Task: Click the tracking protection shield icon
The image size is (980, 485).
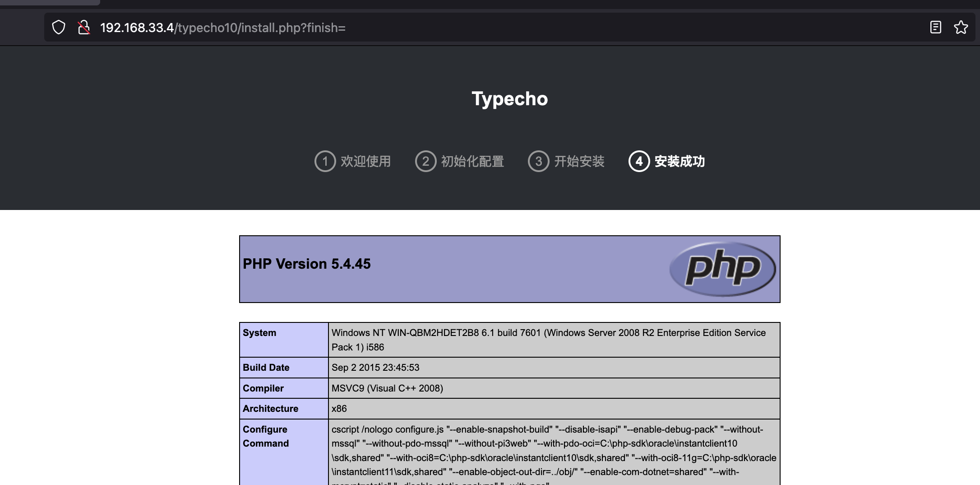Action: click(x=59, y=28)
